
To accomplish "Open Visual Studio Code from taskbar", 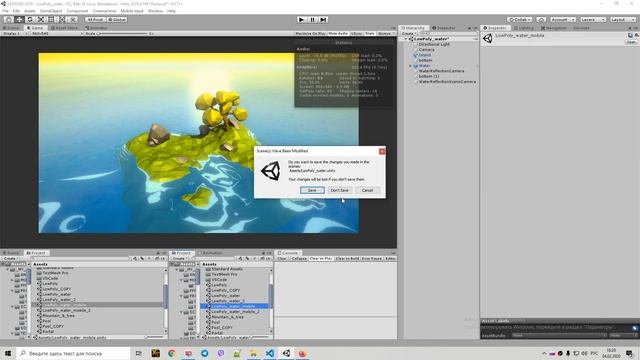I will pyautogui.click(x=270, y=353).
